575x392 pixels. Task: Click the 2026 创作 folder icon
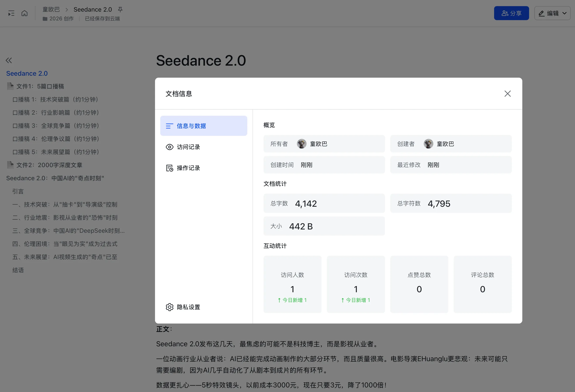[x=45, y=19]
